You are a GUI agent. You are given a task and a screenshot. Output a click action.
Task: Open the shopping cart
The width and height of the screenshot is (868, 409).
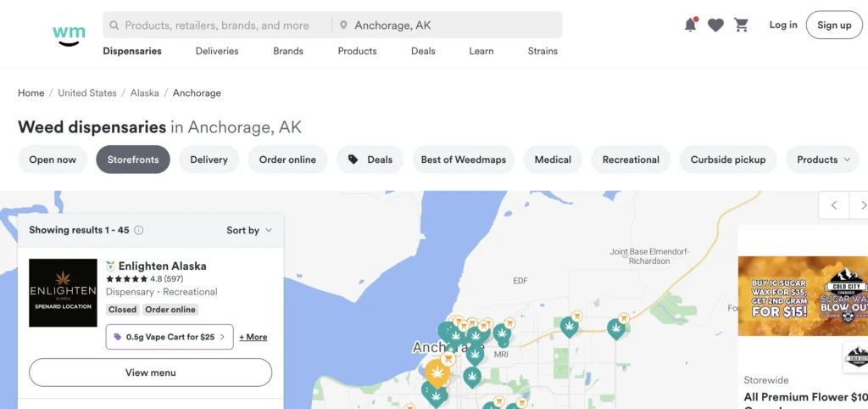[741, 25]
